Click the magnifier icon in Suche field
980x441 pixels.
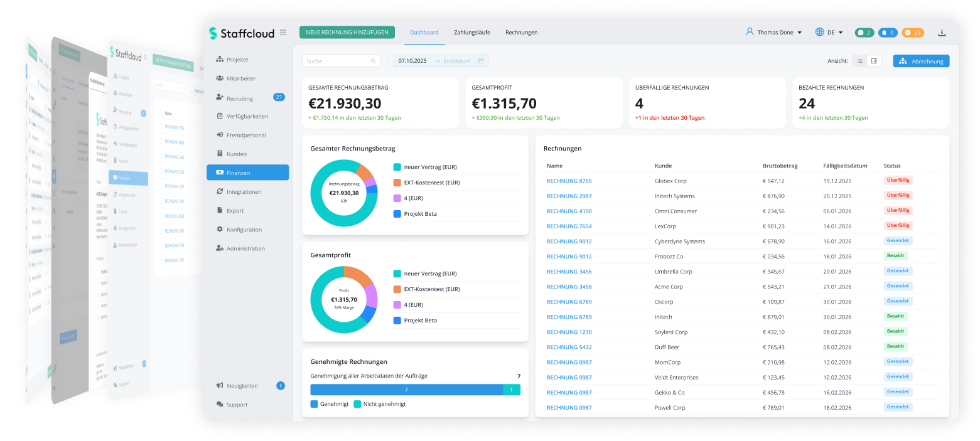pyautogui.click(x=373, y=61)
